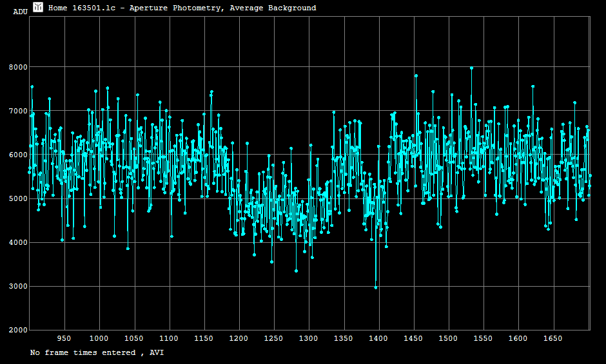Select the peak data point near frame 1453

click(416, 76)
